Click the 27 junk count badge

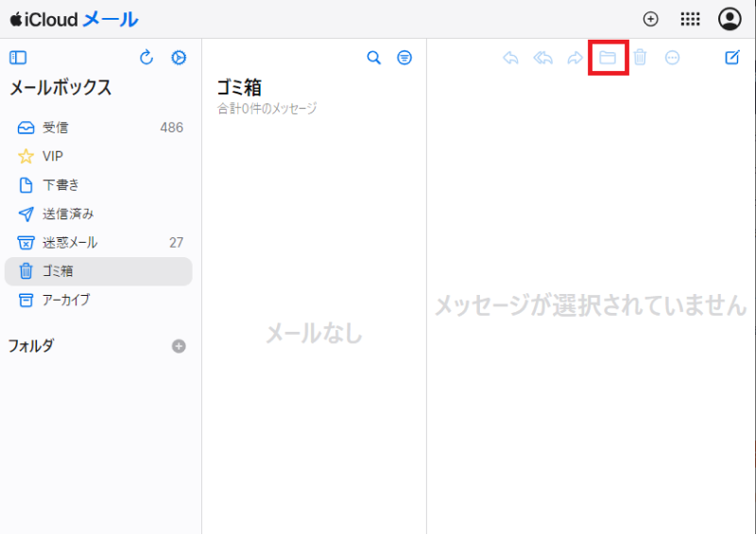pyautogui.click(x=176, y=243)
